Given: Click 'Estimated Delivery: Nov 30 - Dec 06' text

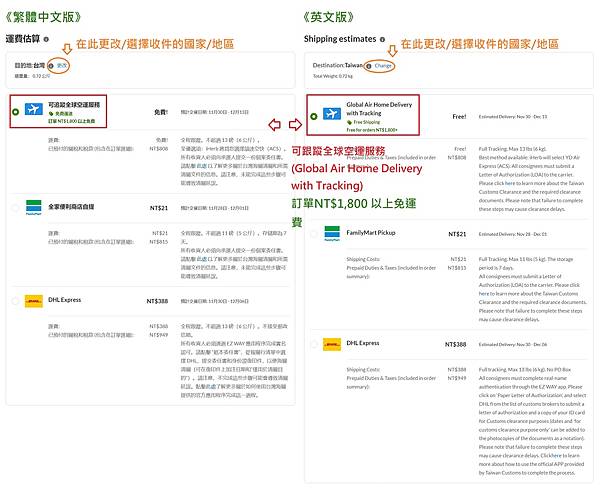Looking at the screenshot, I should 513,344.
